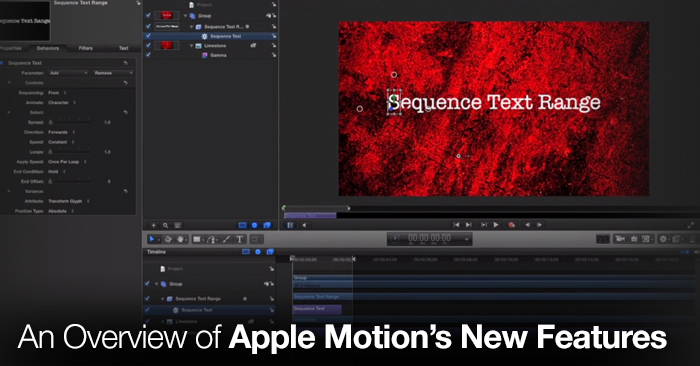Pick the Paint Stroke tool
Viewport: 700px width, 366px height.
(x=226, y=239)
